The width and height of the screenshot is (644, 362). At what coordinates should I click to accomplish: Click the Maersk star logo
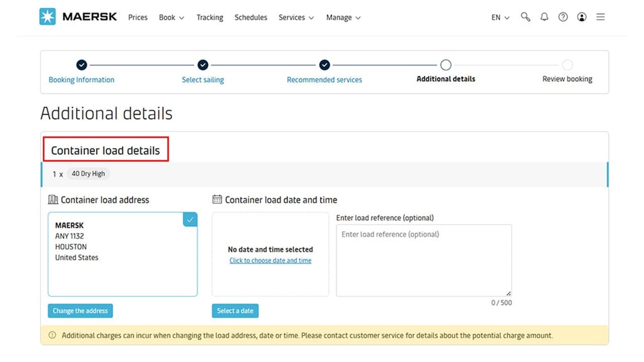[47, 16]
